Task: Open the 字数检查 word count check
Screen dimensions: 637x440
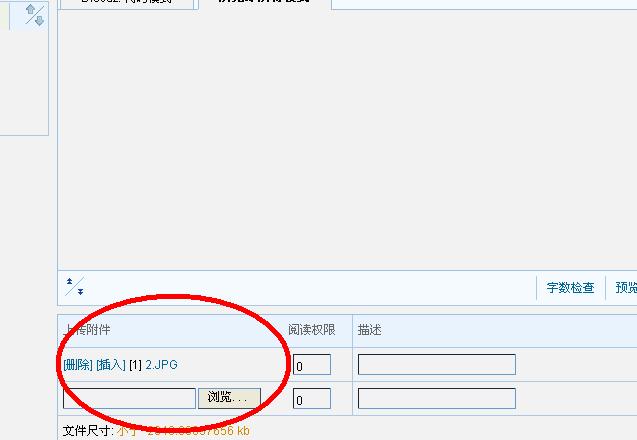Action: tap(570, 288)
